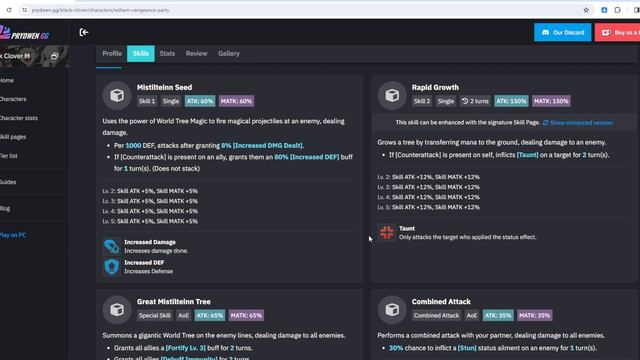Click the Combined Attack skill icon
The width and height of the screenshot is (640, 360).
pos(392,310)
